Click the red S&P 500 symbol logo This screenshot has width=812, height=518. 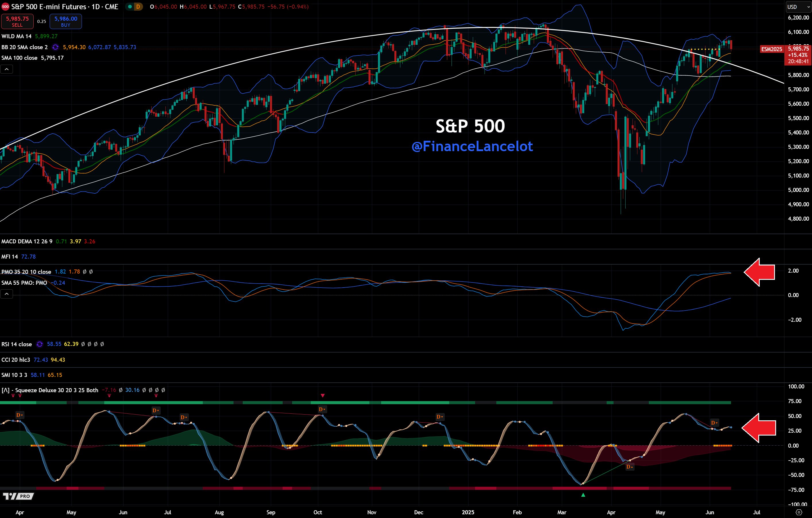point(5,7)
